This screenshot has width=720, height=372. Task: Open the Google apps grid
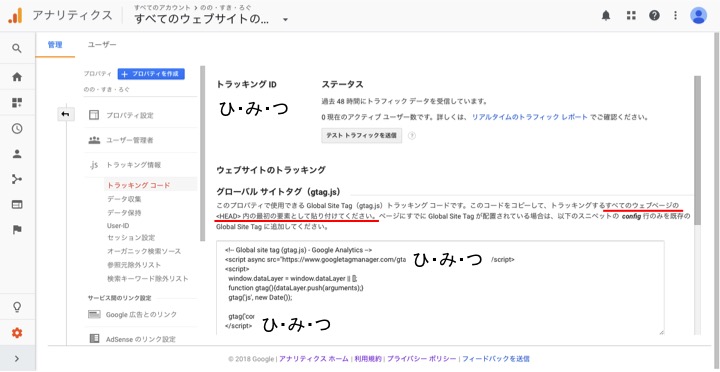point(631,16)
